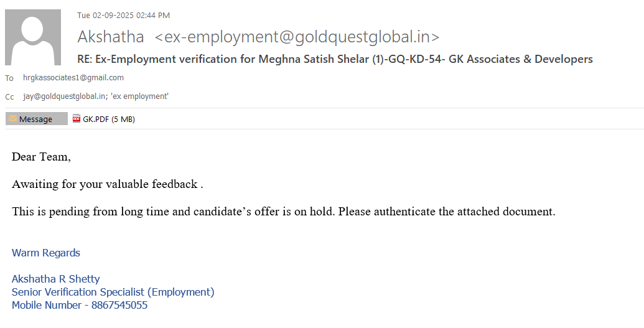Click the sender's profile avatar picture

pyautogui.click(x=33, y=37)
